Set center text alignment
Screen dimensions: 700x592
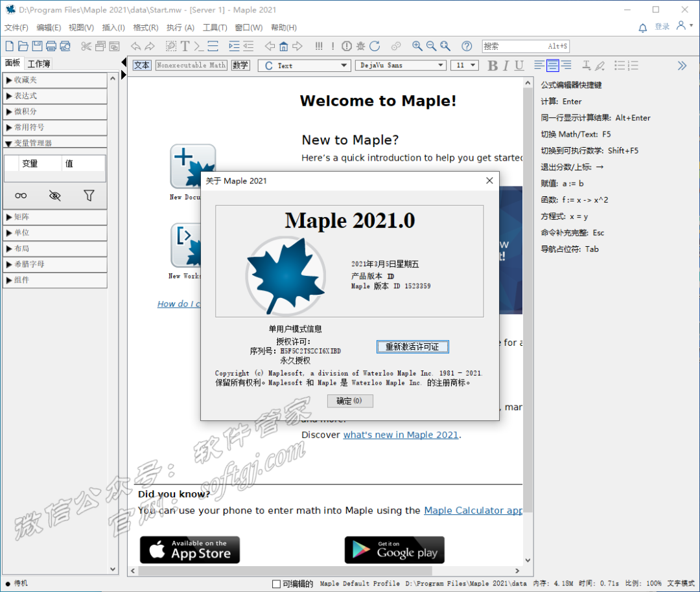[552, 65]
